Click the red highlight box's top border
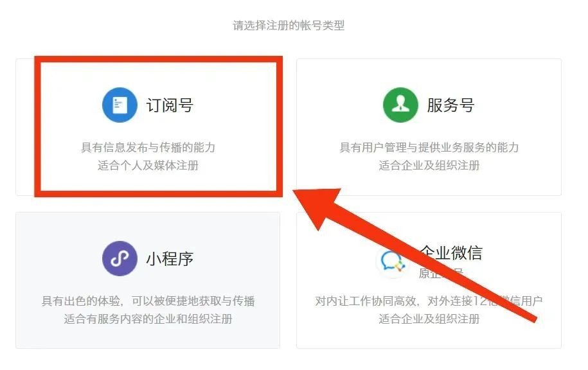This screenshot has height=370, width=588. pos(158,59)
